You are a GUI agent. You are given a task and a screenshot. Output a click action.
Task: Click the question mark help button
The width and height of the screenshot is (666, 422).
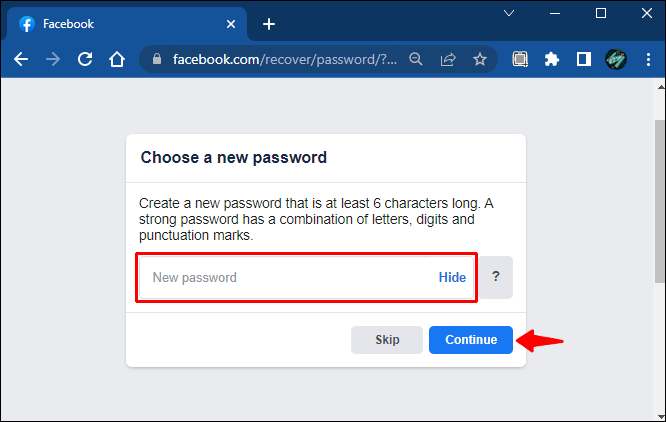pyautogui.click(x=496, y=277)
